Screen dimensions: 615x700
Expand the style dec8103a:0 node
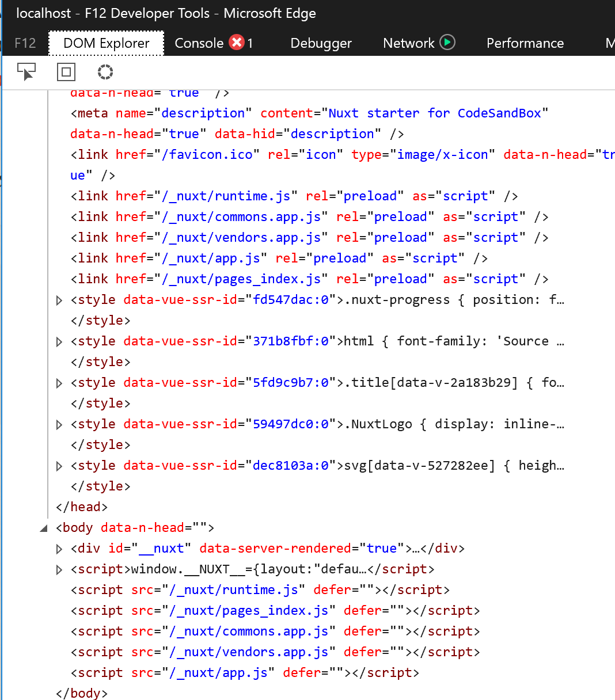(x=59, y=466)
